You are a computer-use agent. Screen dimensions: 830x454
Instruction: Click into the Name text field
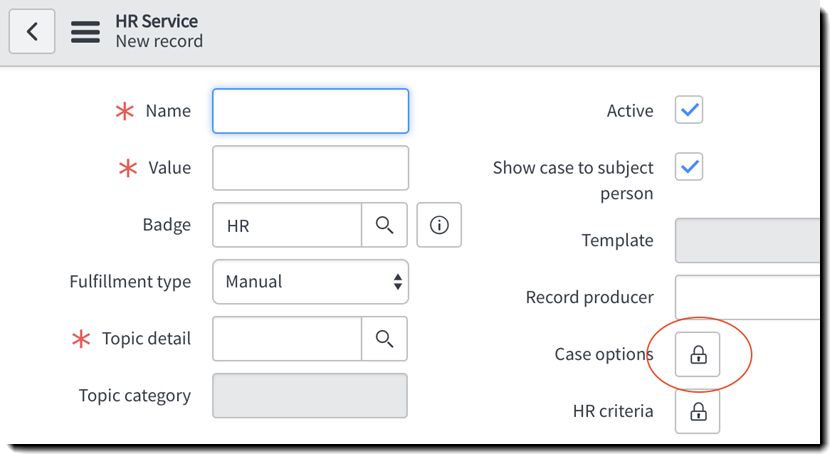pyautogui.click(x=310, y=111)
